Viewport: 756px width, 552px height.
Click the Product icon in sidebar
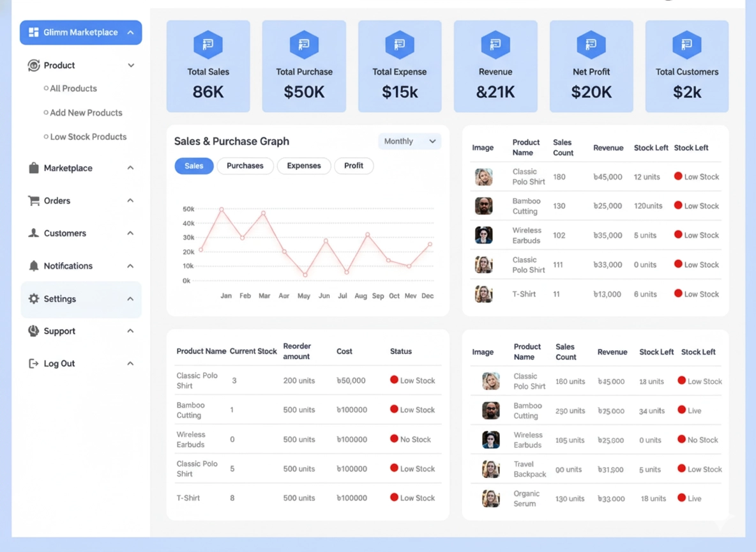[34, 65]
